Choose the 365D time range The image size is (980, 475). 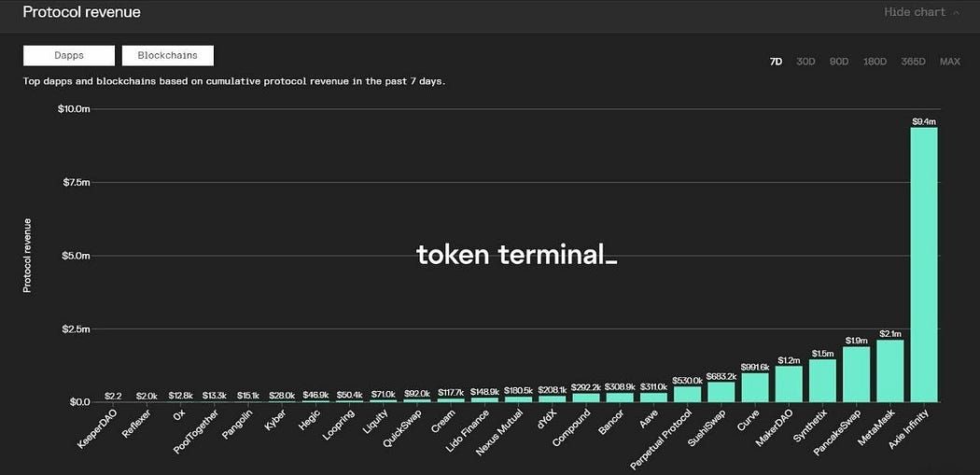tap(913, 62)
